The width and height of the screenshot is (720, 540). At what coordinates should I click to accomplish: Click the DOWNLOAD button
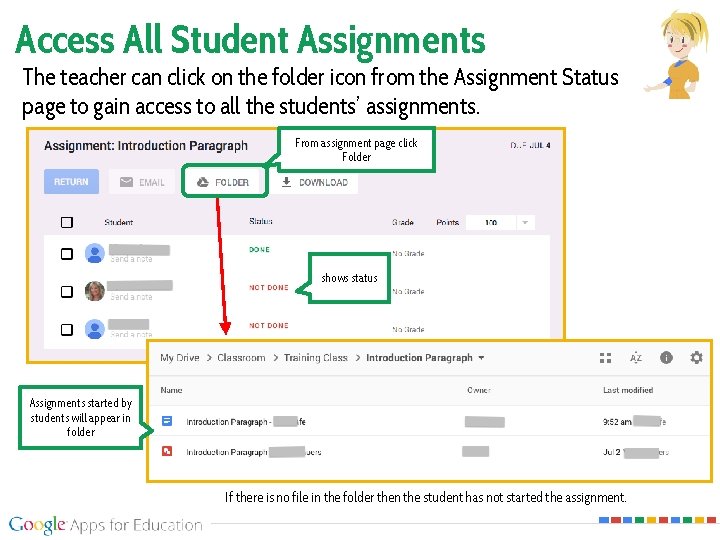coord(315,182)
